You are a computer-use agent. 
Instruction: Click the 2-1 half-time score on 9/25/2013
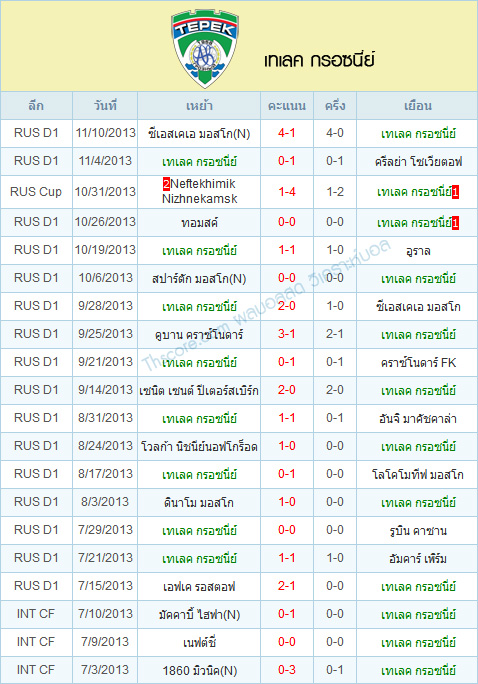pos(335,334)
